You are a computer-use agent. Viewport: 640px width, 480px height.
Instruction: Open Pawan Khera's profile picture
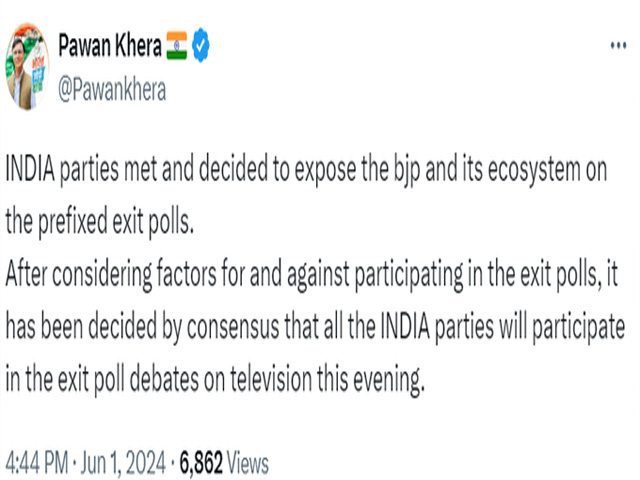[x=27, y=67]
